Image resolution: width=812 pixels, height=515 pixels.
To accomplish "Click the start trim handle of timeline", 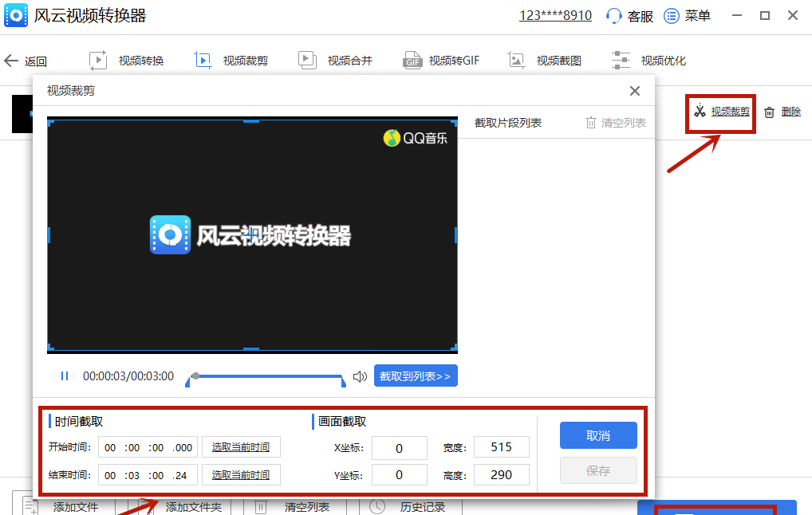I will pos(187,381).
